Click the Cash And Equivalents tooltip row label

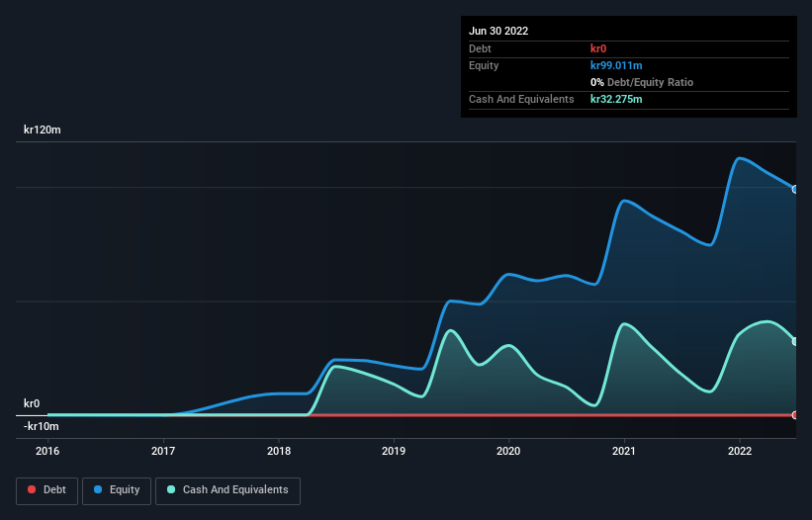click(x=521, y=99)
